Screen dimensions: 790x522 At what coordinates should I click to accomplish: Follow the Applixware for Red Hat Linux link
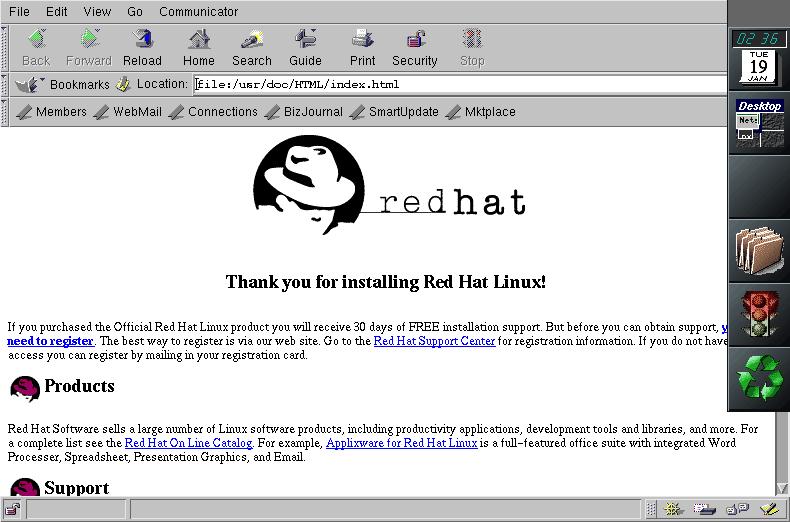pyautogui.click(x=402, y=443)
